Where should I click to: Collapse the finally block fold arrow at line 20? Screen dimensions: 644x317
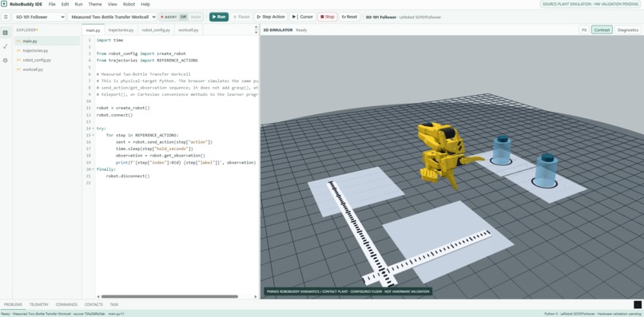[x=93, y=169]
